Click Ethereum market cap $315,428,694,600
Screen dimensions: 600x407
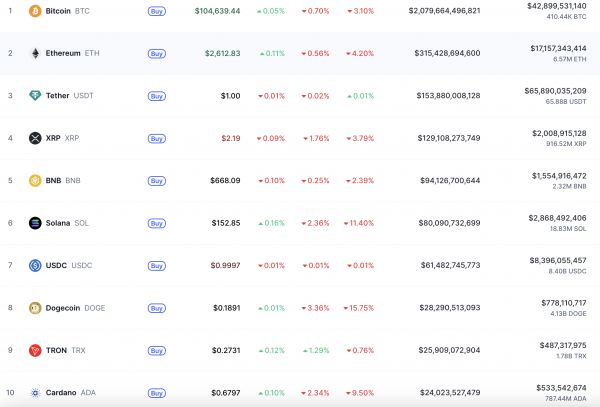447,53
